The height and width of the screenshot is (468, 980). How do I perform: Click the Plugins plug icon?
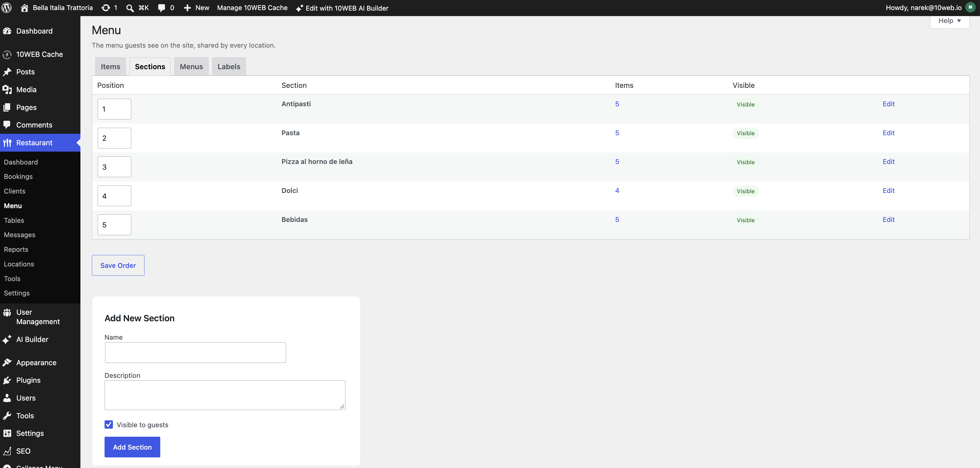[7, 380]
